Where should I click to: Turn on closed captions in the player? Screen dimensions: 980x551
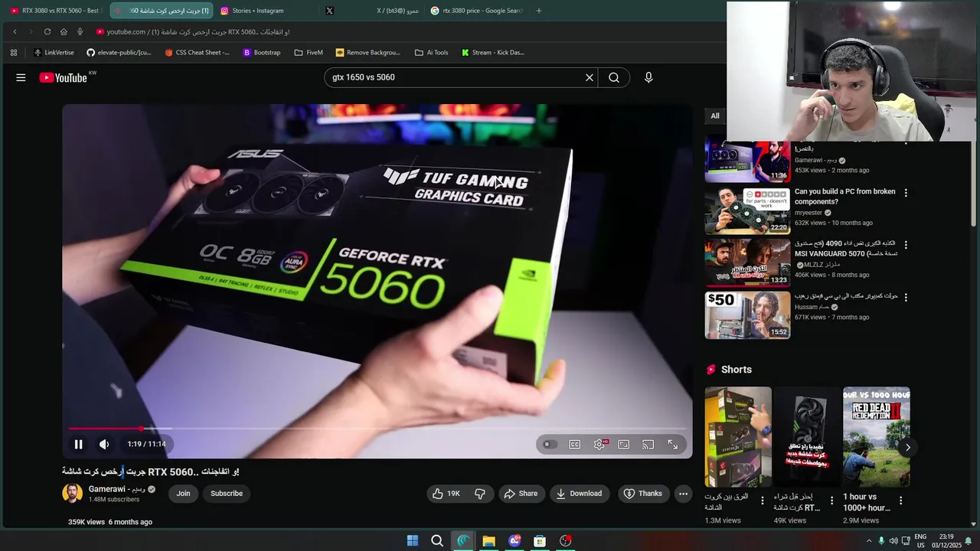click(x=574, y=445)
